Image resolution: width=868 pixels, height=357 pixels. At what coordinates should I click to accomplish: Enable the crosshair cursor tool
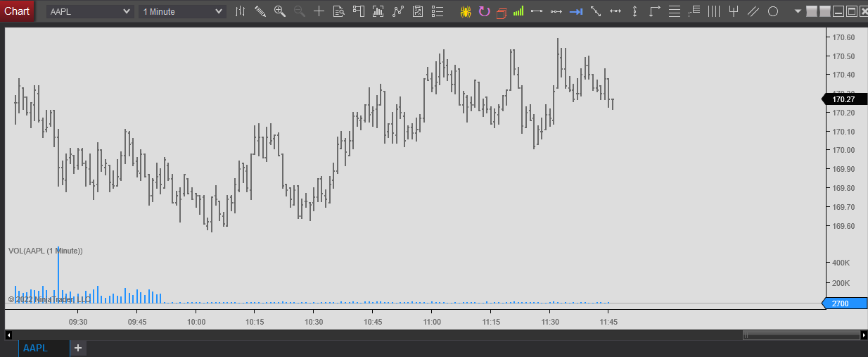[x=319, y=11]
